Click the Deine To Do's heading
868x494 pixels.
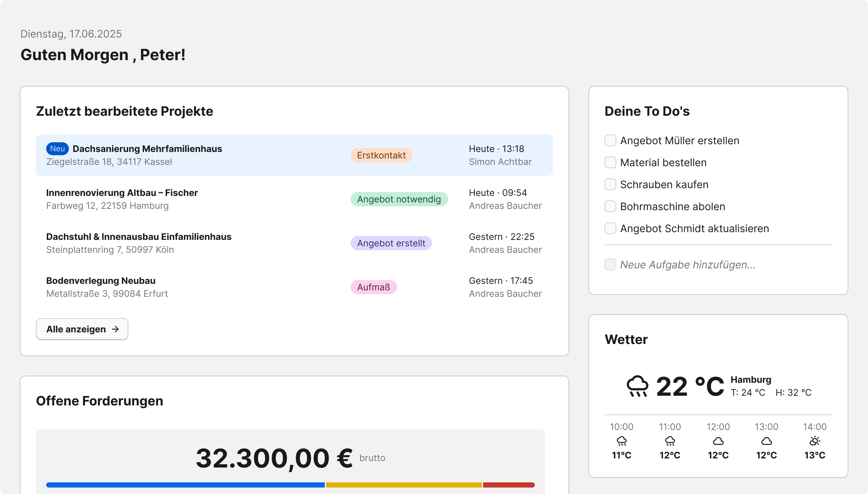point(647,111)
